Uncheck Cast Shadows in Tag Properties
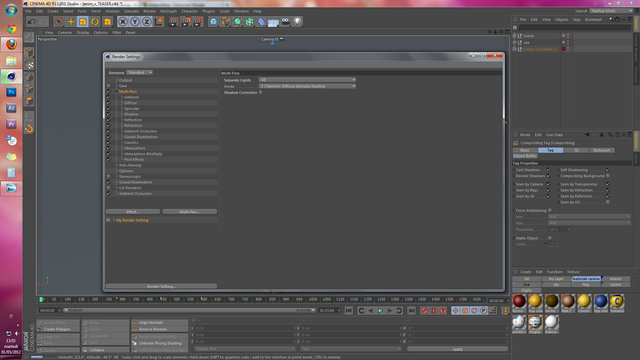Screen dimensions: 640x360 (548, 170)
